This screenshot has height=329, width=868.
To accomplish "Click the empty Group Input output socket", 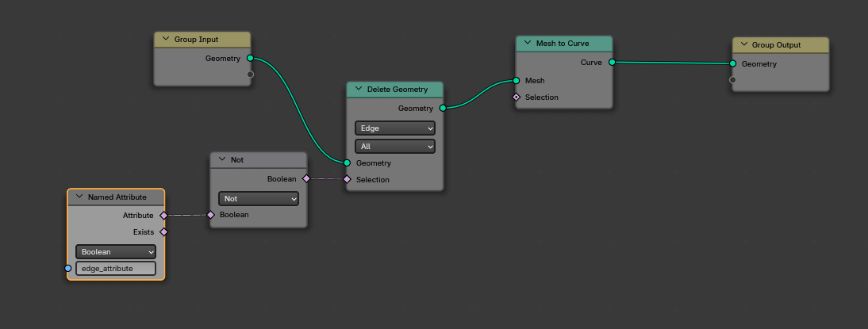I will (250, 74).
